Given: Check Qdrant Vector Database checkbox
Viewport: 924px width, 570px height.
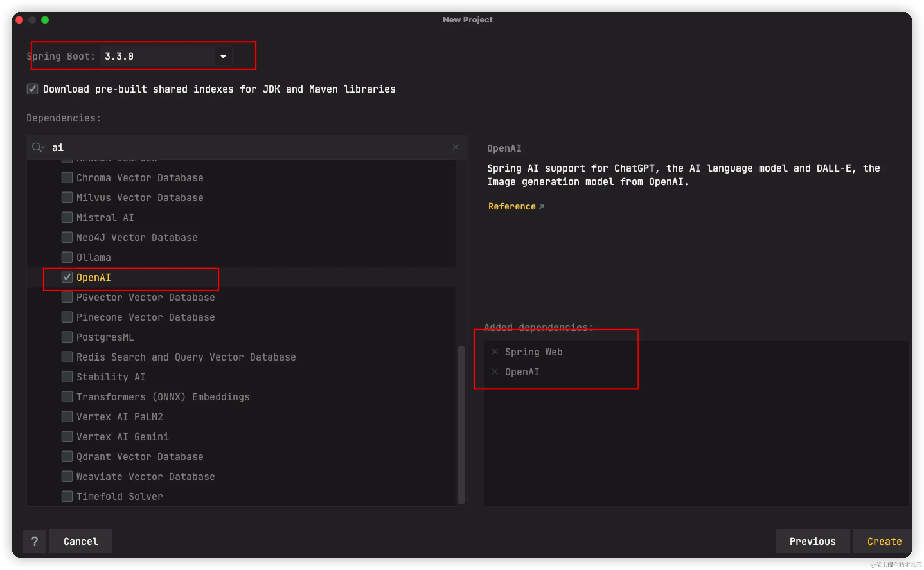Looking at the screenshot, I should [x=67, y=457].
